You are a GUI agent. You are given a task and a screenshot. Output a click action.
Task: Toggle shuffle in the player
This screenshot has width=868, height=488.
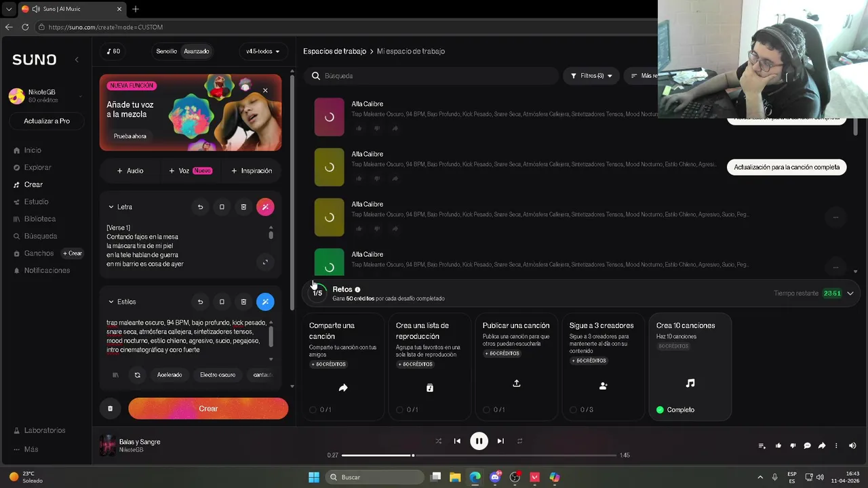(438, 441)
